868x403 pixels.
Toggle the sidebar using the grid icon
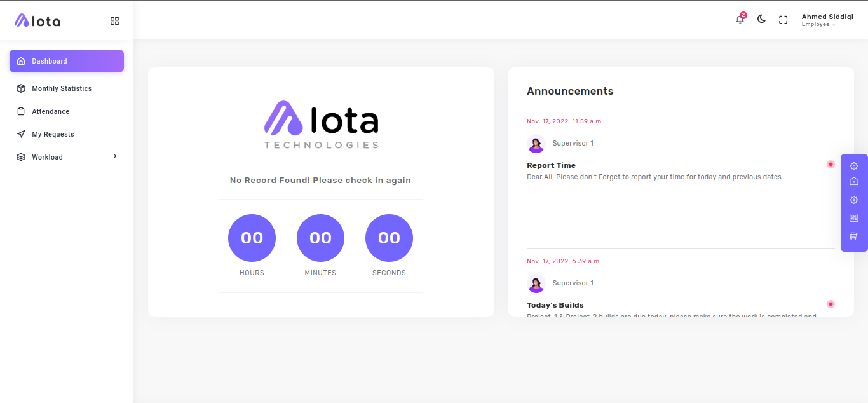114,21
